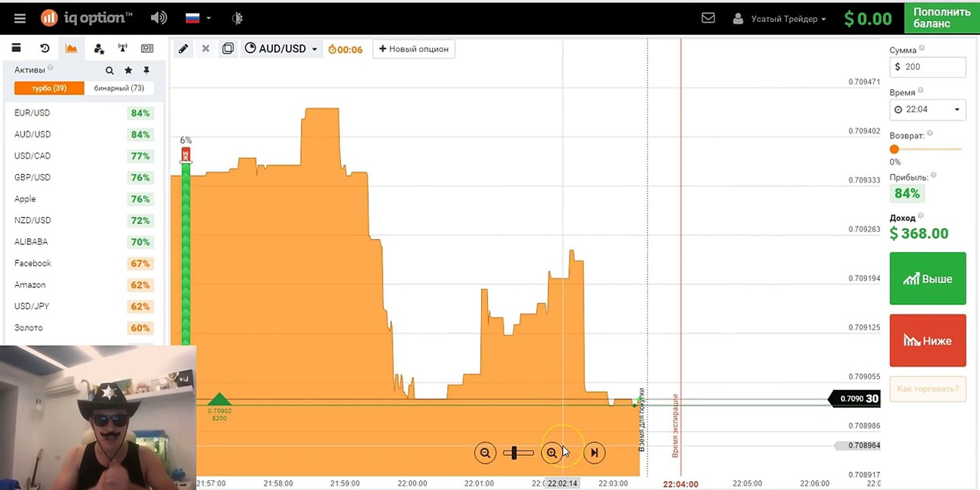Image resolution: width=980 pixels, height=490 pixels.
Task: Click the red Ниже button
Action: click(928, 340)
